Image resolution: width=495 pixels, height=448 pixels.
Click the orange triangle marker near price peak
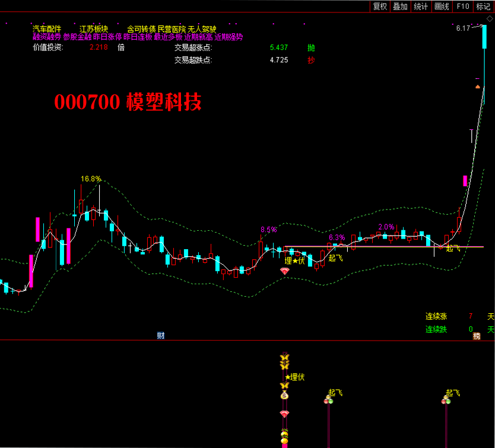tap(478, 87)
